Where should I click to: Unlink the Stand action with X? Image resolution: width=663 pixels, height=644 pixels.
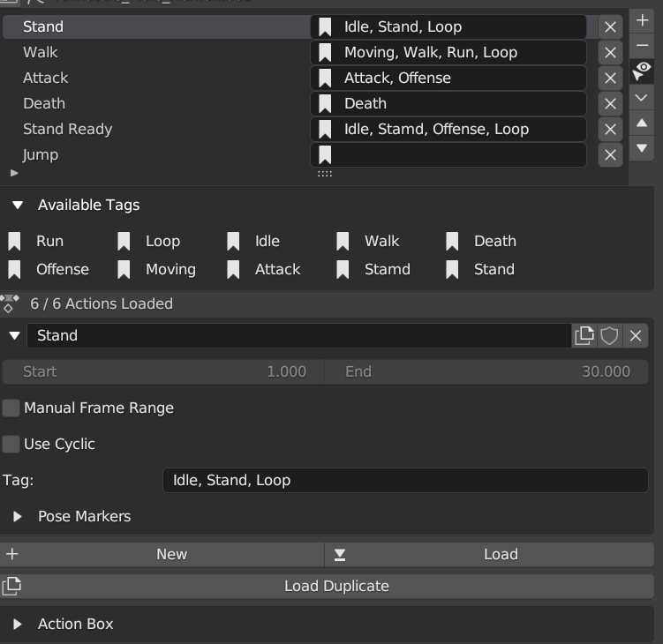tap(635, 335)
